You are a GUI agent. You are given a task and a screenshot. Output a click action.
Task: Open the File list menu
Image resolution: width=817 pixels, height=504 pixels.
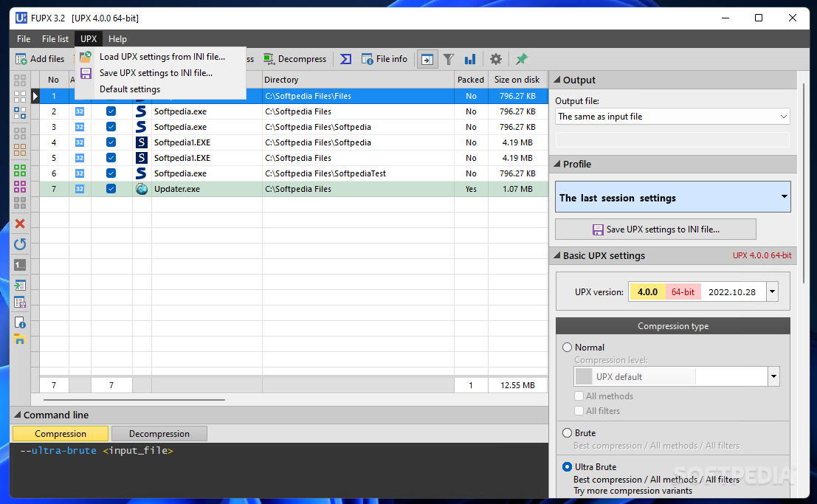tap(55, 39)
